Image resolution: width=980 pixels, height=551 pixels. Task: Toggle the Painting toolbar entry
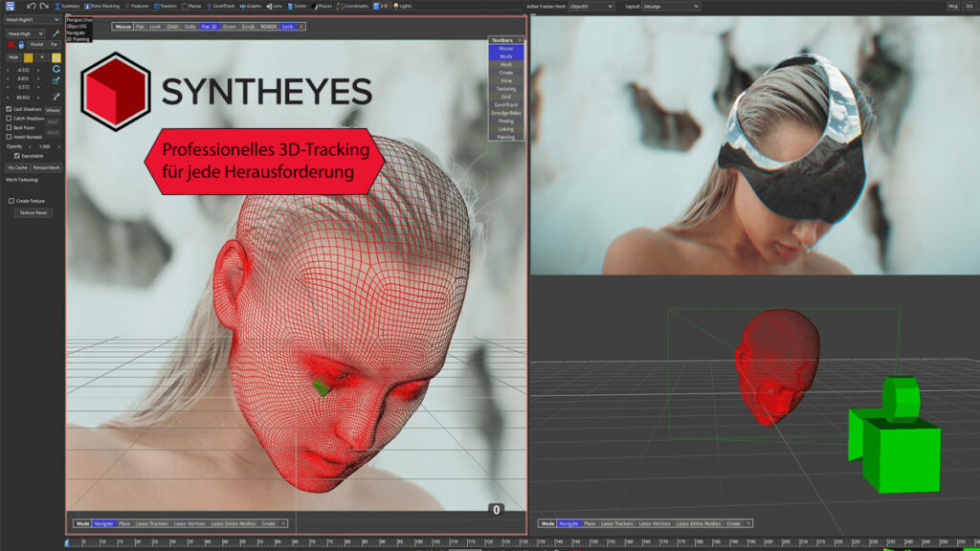pos(505,138)
